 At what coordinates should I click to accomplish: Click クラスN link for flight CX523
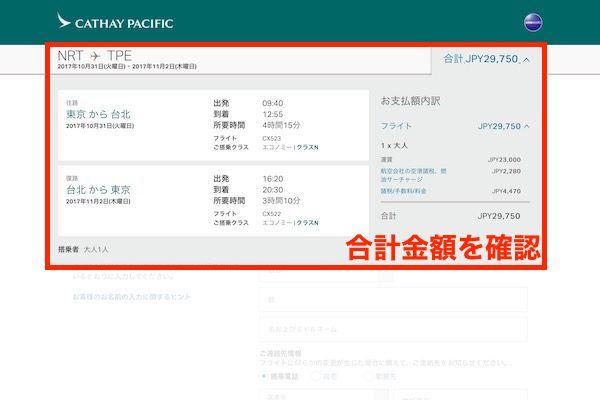(308, 147)
